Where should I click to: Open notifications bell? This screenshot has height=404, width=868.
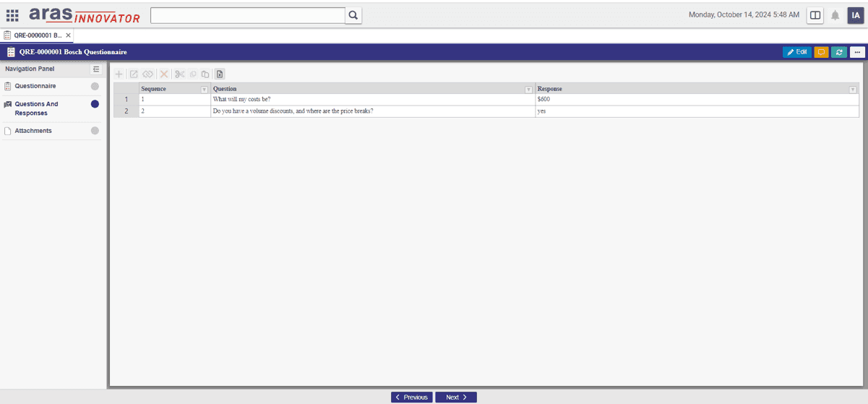pos(835,15)
